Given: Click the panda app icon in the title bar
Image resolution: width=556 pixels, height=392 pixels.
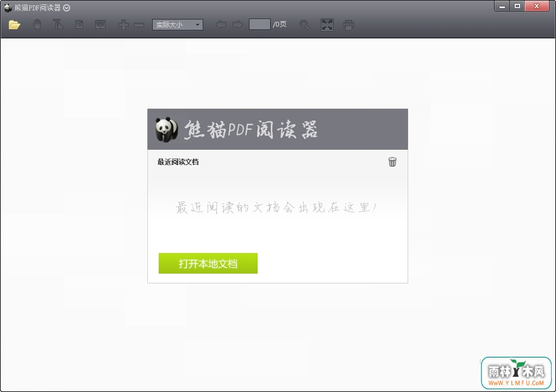Looking at the screenshot, I should click(8, 8).
